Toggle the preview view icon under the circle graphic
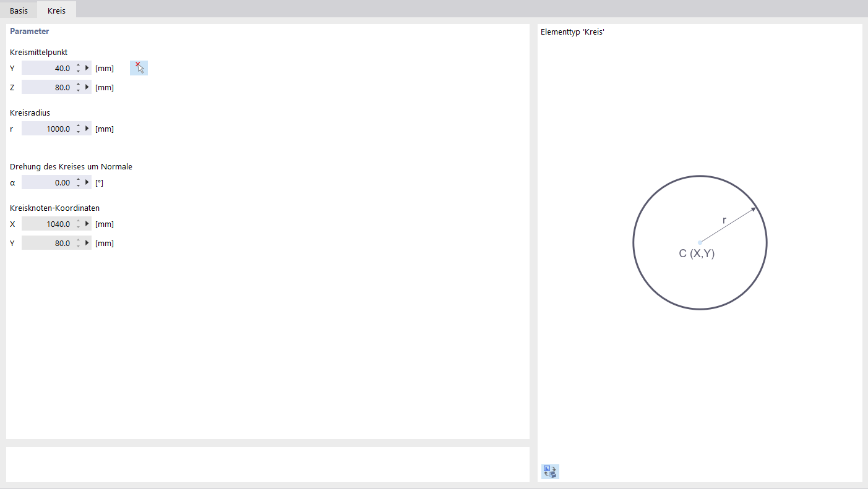 (x=550, y=472)
